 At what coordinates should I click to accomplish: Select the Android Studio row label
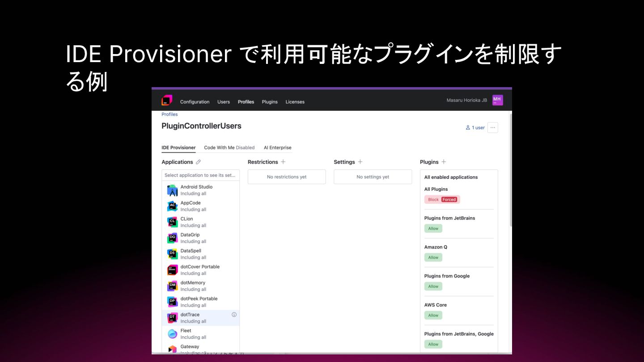tap(196, 187)
